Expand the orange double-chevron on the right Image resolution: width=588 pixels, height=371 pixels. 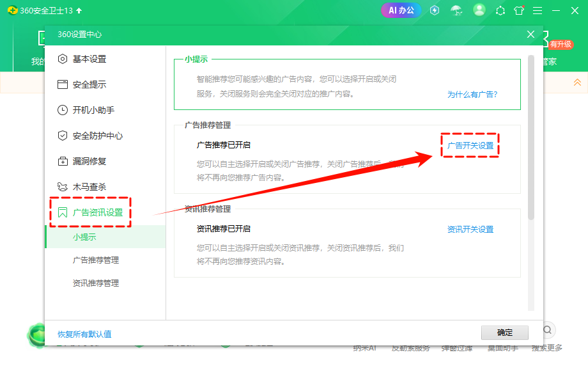click(x=577, y=82)
